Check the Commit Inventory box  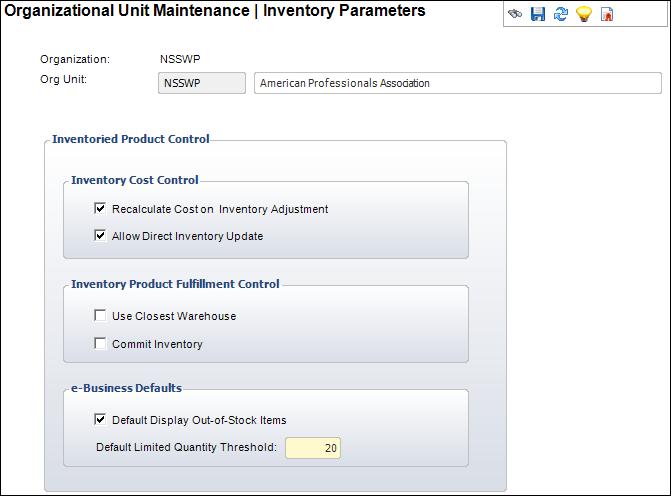pyautogui.click(x=100, y=343)
